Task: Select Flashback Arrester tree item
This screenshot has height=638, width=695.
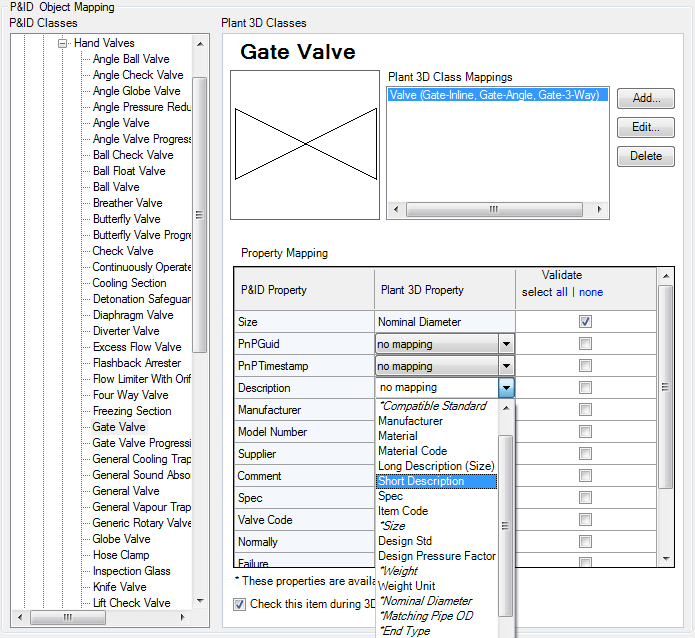Action: [137, 363]
